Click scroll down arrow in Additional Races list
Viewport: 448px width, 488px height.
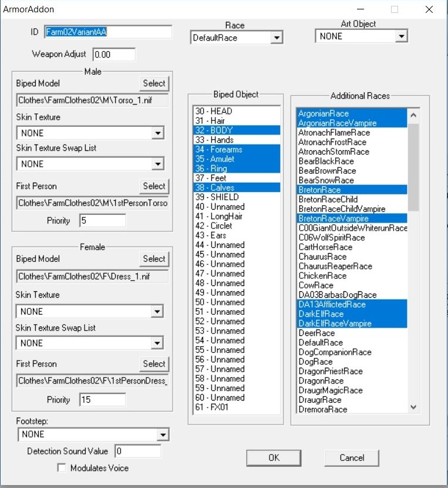(413, 407)
